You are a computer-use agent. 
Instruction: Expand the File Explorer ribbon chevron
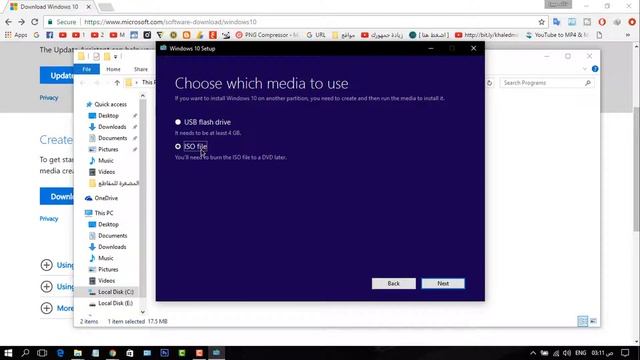584,69
